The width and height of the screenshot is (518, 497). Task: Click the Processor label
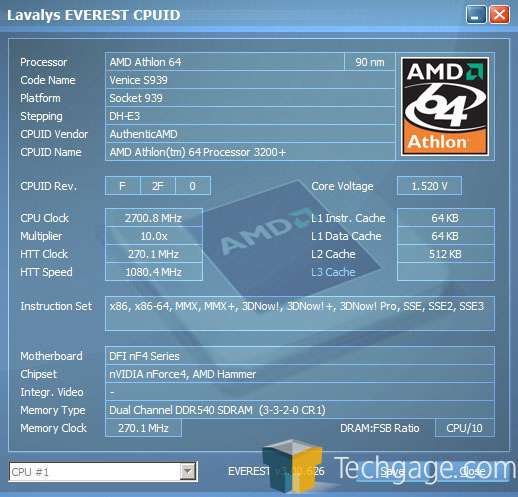44,62
